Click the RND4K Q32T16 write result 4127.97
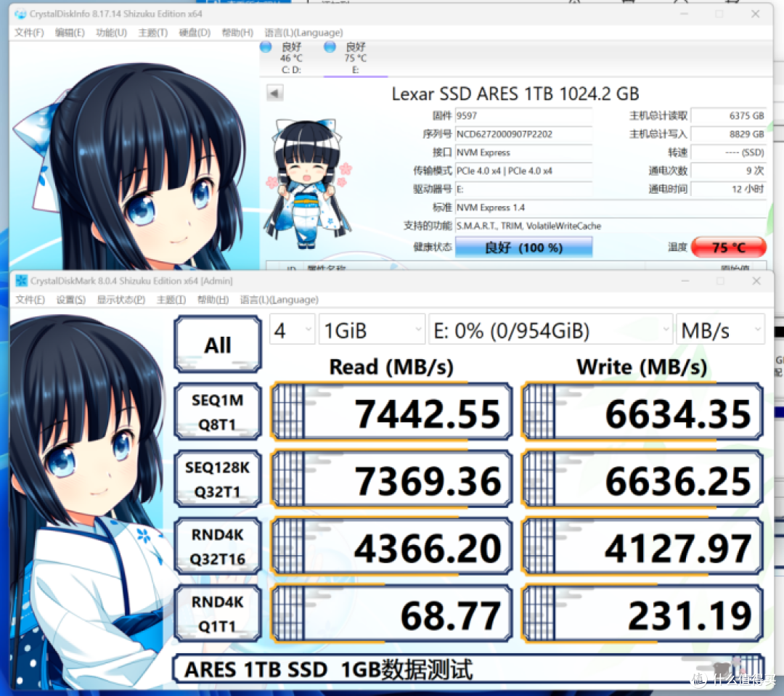The width and height of the screenshot is (784, 696). (x=642, y=546)
